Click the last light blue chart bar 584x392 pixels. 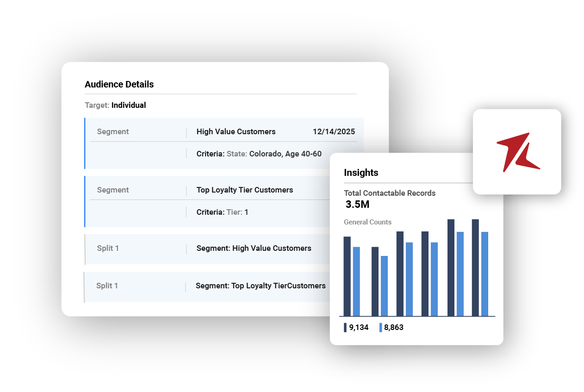485,274
